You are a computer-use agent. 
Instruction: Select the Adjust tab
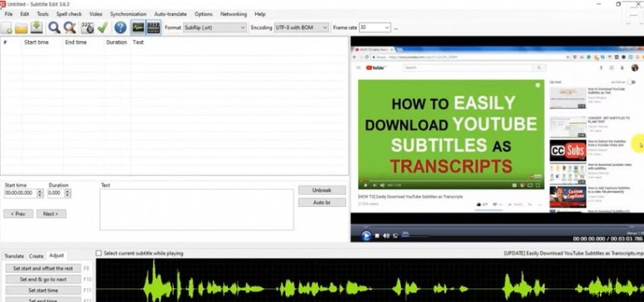pos(56,255)
